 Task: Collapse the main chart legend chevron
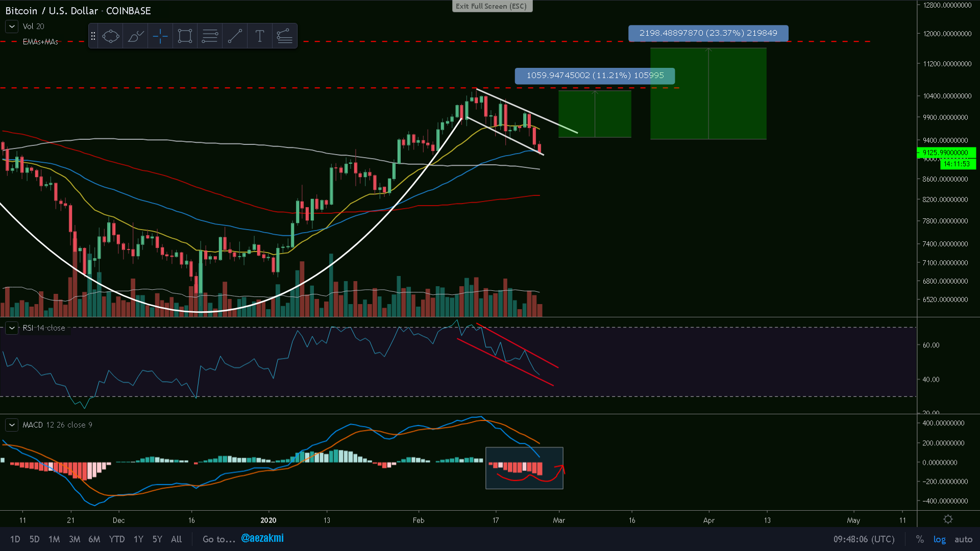pos(12,27)
